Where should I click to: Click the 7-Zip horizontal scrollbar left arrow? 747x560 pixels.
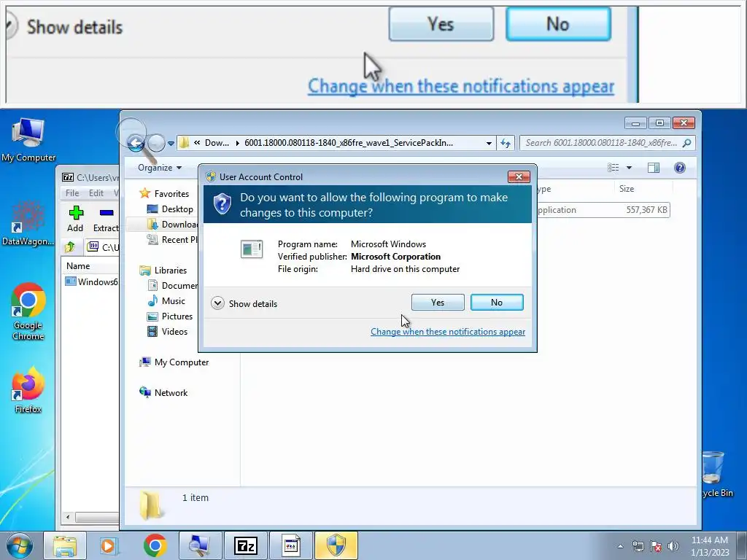pyautogui.click(x=68, y=517)
